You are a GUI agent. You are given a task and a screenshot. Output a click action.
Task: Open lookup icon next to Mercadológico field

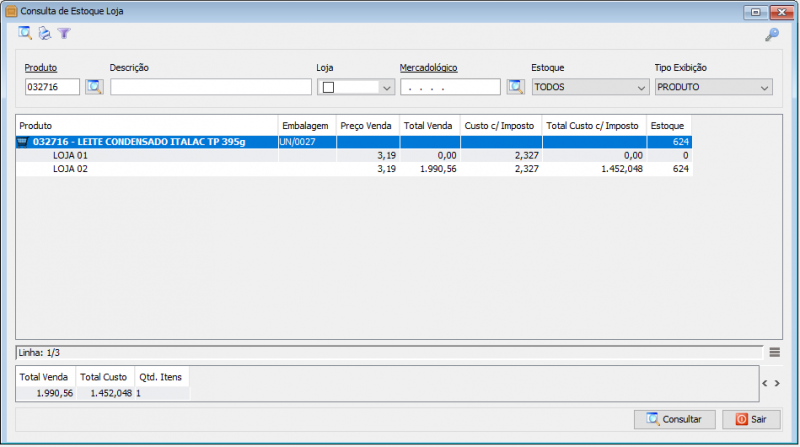point(516,87)
